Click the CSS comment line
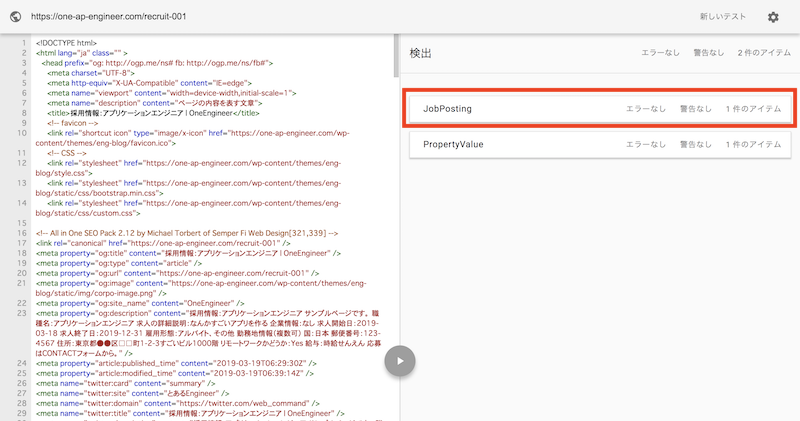Viewport: 800px width, 421px height. click(x=67, y=153)
